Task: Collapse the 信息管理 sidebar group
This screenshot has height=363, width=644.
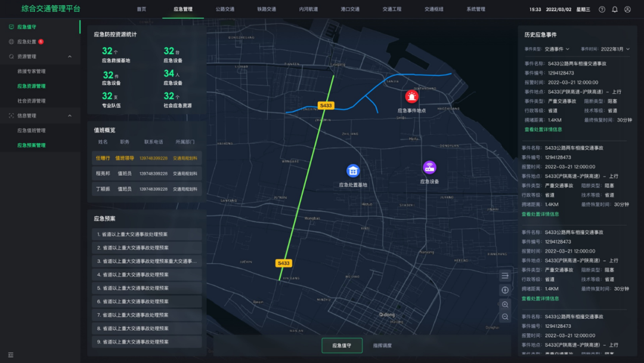Action: 70,116
